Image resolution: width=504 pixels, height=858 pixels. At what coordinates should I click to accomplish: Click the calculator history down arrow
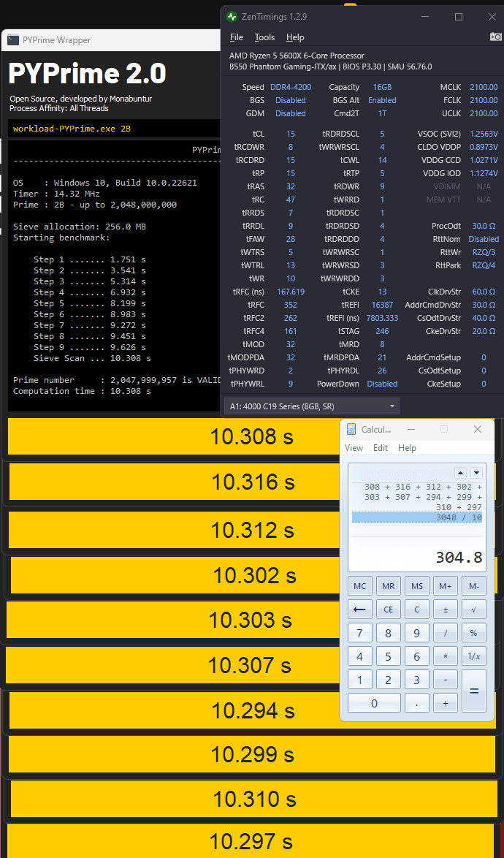(476, 473)
